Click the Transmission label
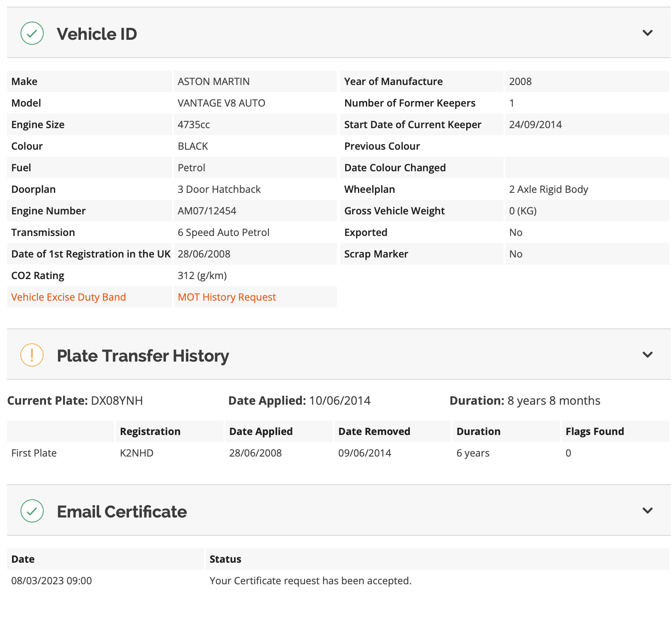This screenshot has width=672, height=622. pos(43,232)
